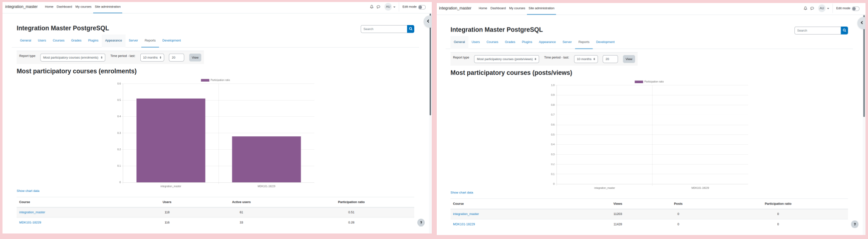Open Plugins tab in right window
This screenshot has height=239, width=868.
[527, 42]
